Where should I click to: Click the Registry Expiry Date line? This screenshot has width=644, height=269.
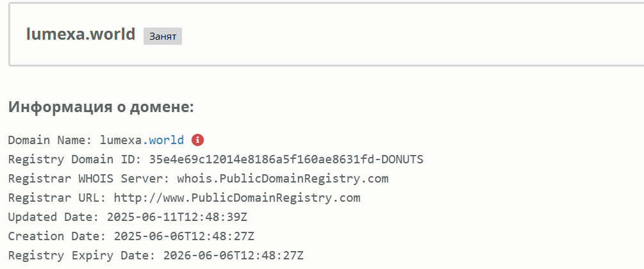(156, 256)
